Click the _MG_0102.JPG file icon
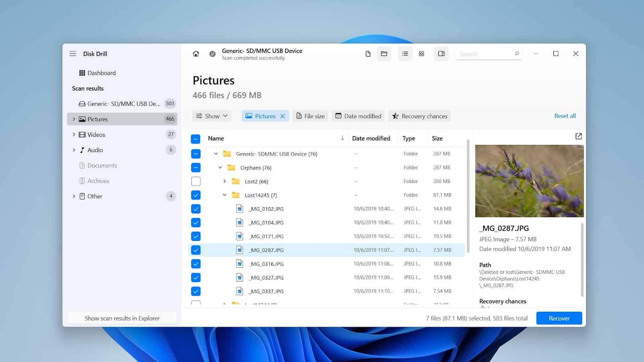Viewport: 644px width, 362px height. click(x=239, y=209)
